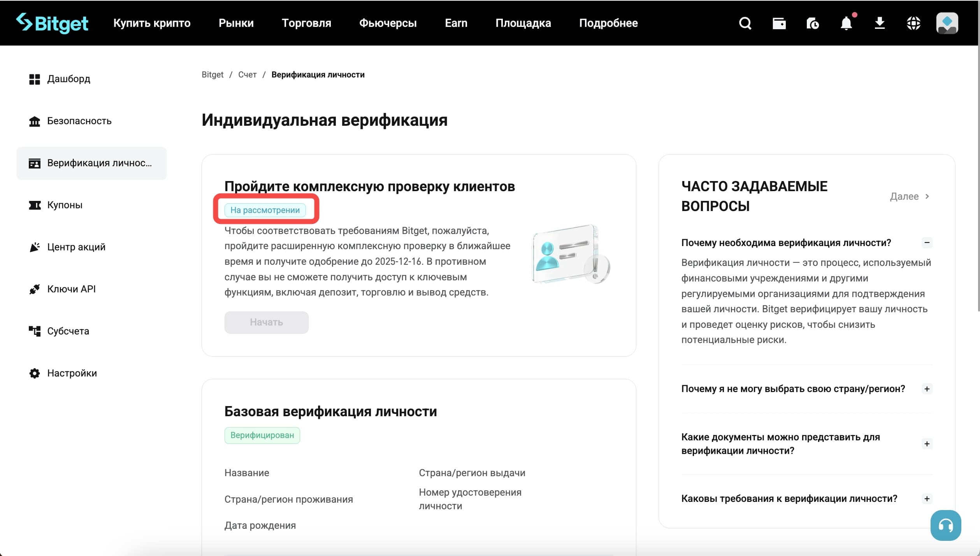The width and height of the screenshot is (980, 556).
Task: Select Дашборд in the sidebar
Action: 69,79
